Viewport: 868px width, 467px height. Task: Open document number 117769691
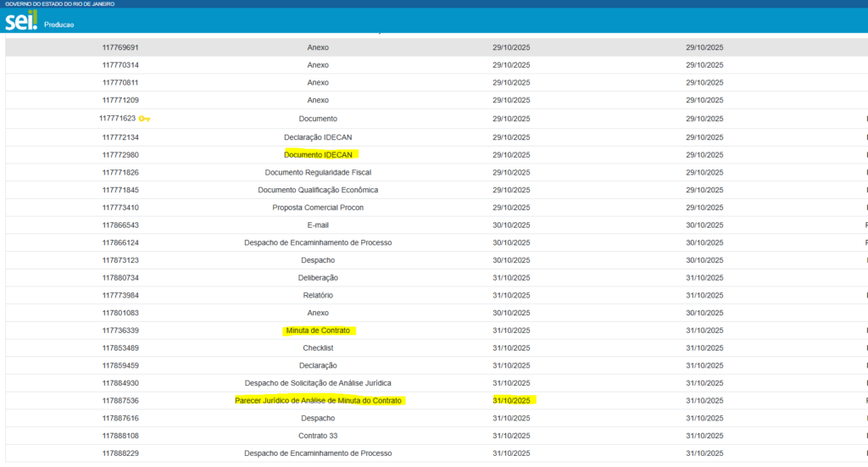tap(120, 47)
